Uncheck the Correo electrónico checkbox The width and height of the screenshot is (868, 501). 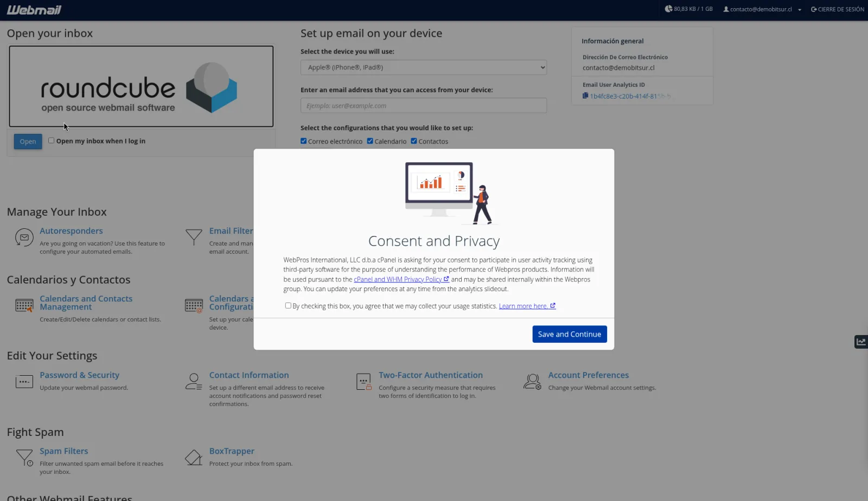click(x=304, y=141)
